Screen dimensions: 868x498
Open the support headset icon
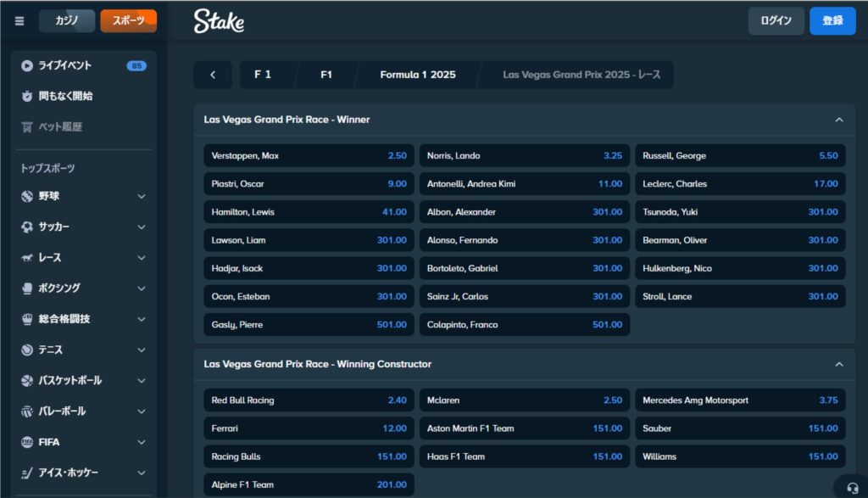850,486
